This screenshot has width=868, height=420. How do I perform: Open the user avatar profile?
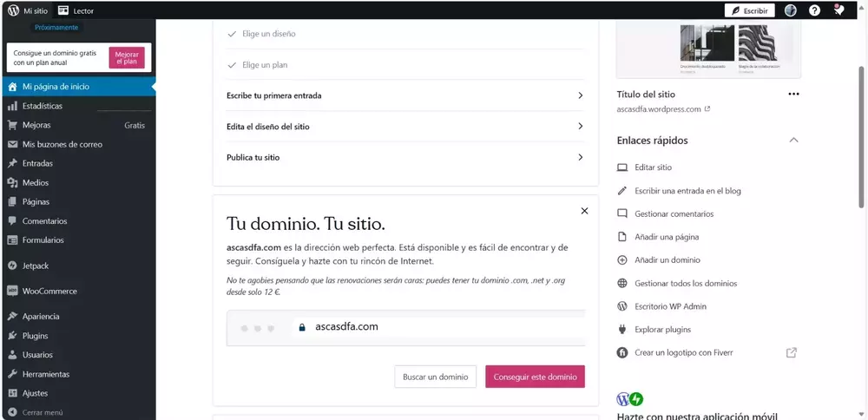coord(791,10)
